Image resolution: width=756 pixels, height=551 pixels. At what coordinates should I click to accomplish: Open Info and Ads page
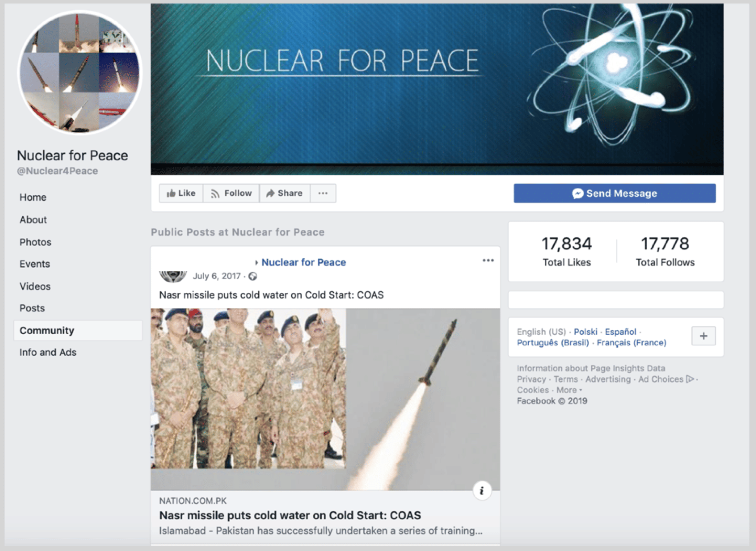point(48,352)
